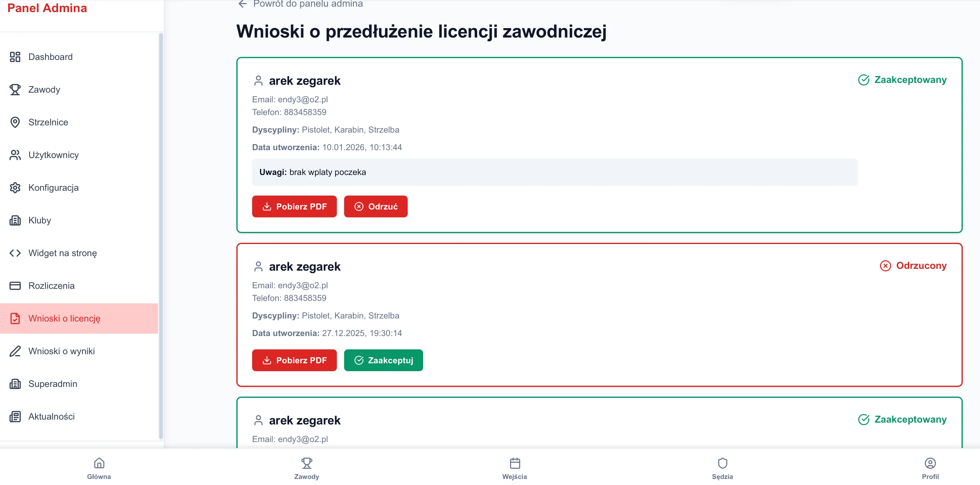Open Użytkownicy via its people icon
Viewport: 980px width, 485px height.
point(15,155)
